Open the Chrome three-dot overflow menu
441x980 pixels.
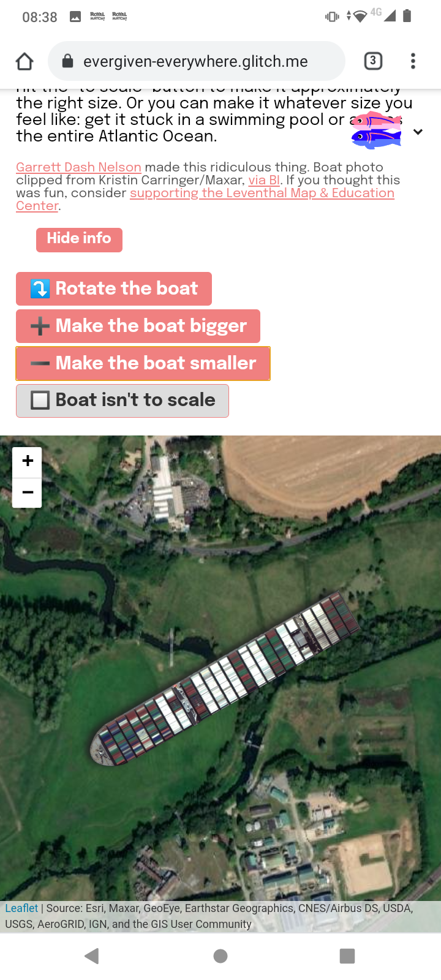(413, 61)
